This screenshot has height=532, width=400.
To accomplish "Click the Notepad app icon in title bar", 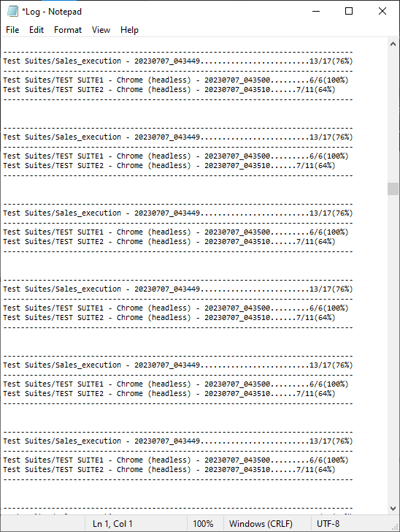I will 12,11.
